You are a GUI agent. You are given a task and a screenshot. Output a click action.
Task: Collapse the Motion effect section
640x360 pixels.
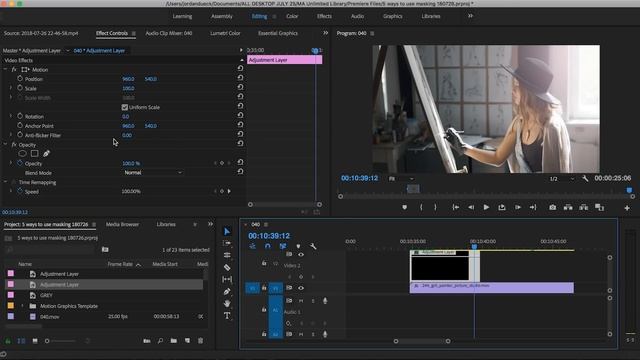tap(5, 69)
